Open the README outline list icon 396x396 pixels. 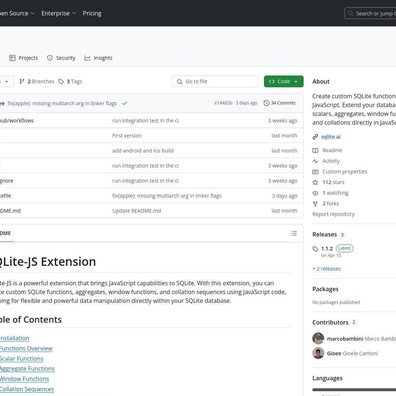(294, 233)
